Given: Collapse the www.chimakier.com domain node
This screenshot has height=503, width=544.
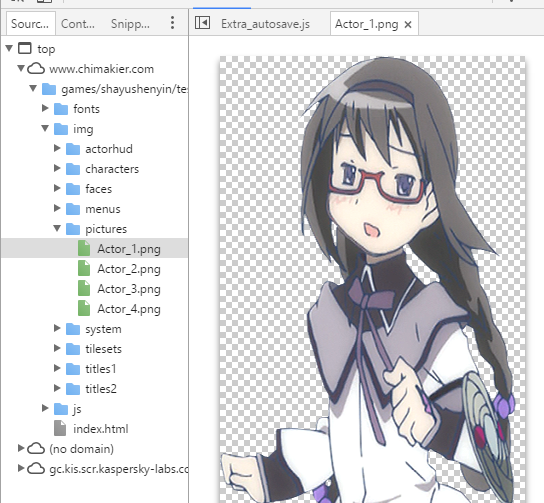Looking at the screenshot, I should (21, 68).
